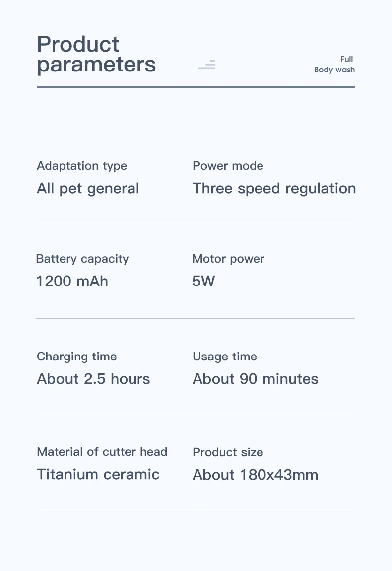The width and height of the screenshot is (392, 571).
Task: Click the About 2.5 hours value
Action: pyautogui.click(x=94, y=379)
